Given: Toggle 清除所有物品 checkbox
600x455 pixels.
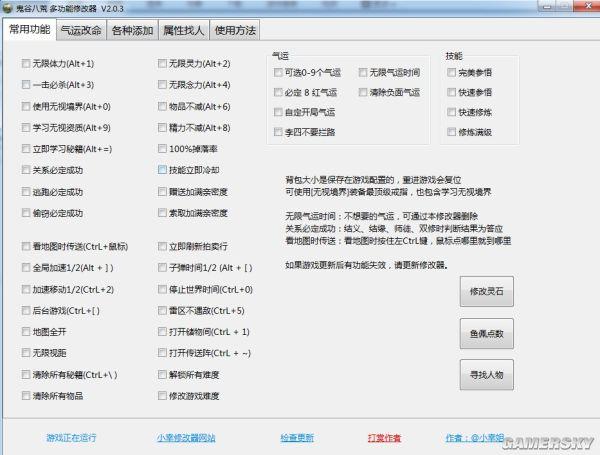Looking at the screenshot, I should [26, 395].
